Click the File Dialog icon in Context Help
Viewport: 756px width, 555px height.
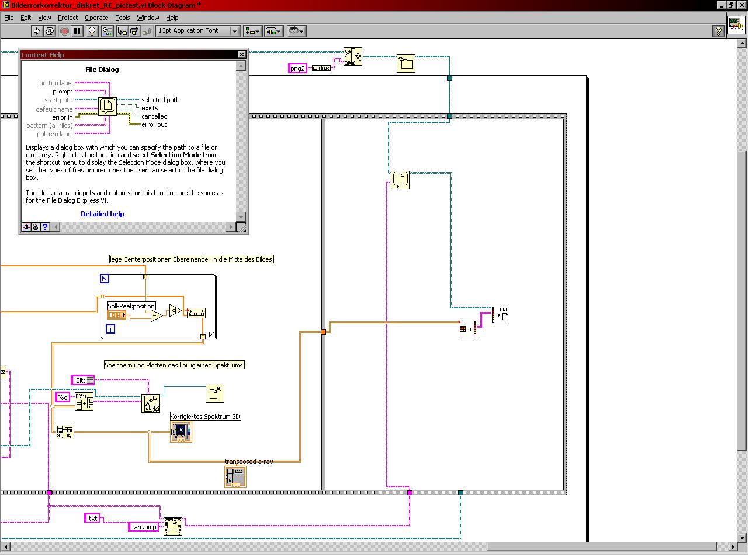coord(107,106)
